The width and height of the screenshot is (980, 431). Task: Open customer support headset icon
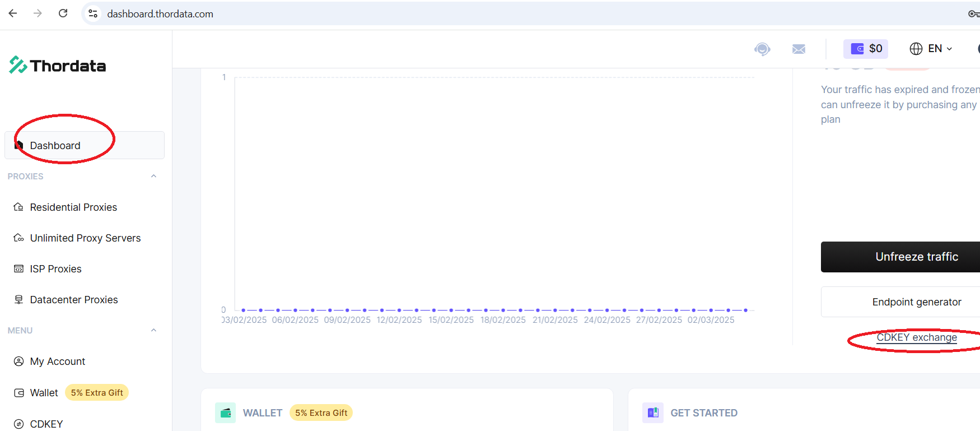[x=762, y=49]
